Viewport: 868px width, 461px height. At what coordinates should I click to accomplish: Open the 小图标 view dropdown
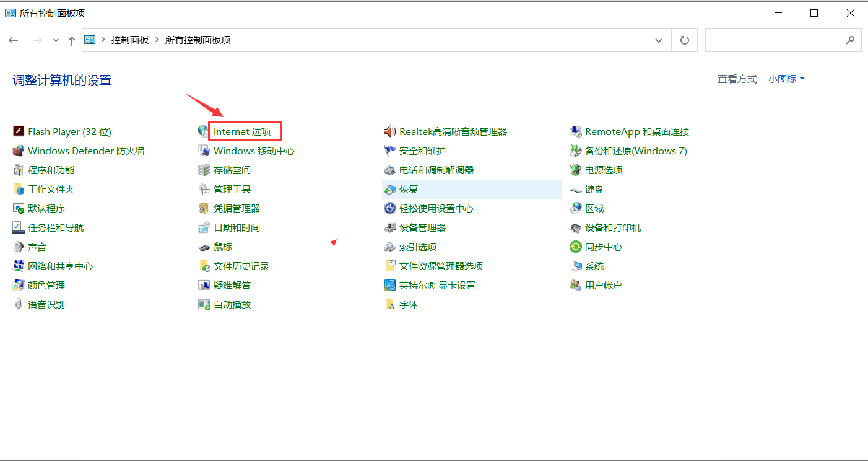tap(785, 79)
